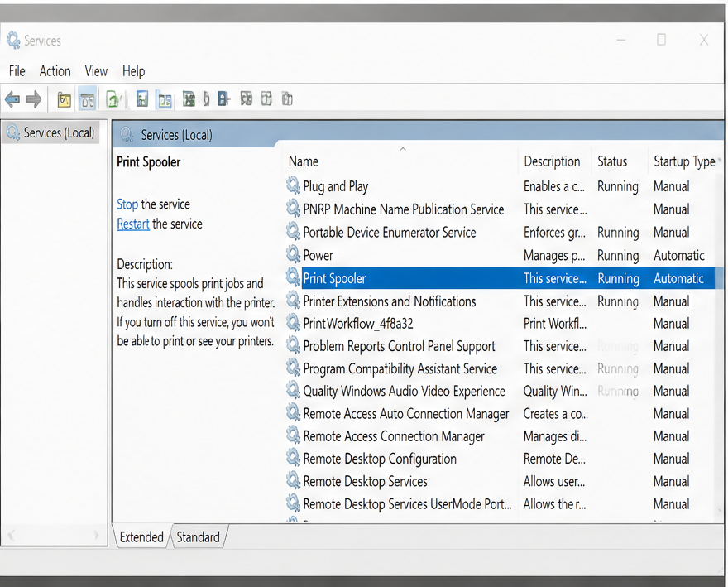
Task: Select the Power service name
Action: (318, 255)
